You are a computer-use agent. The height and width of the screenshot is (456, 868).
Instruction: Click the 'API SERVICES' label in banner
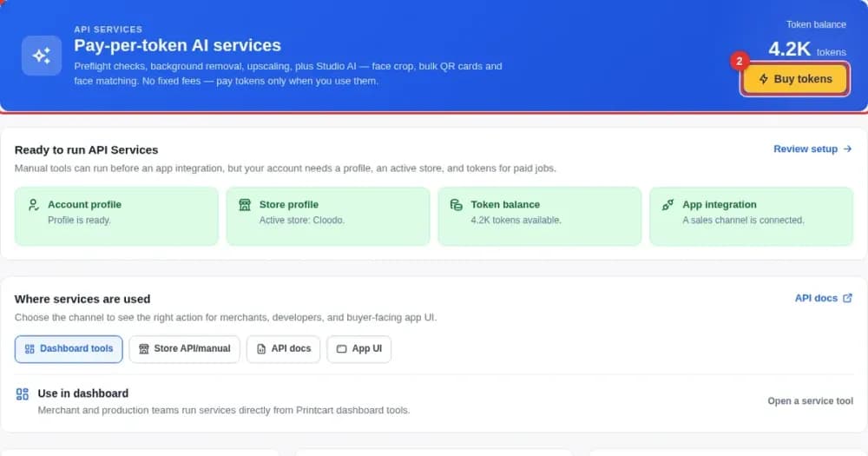(108, 30)
